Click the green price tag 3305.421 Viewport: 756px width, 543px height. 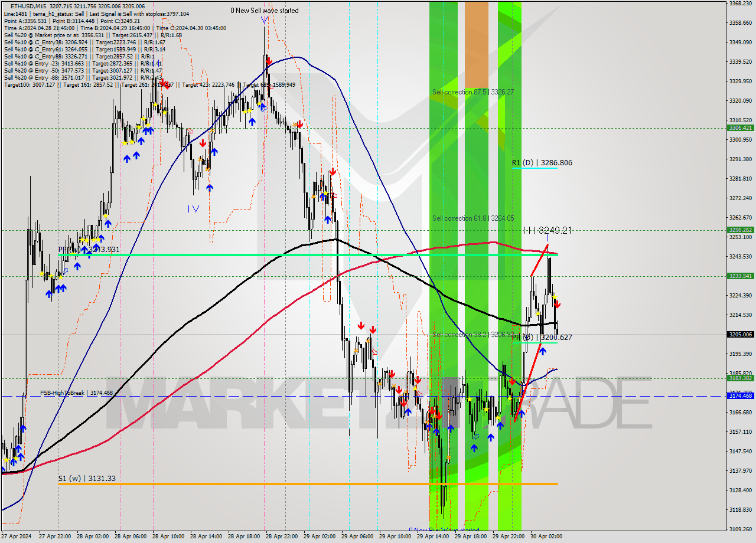740,128
